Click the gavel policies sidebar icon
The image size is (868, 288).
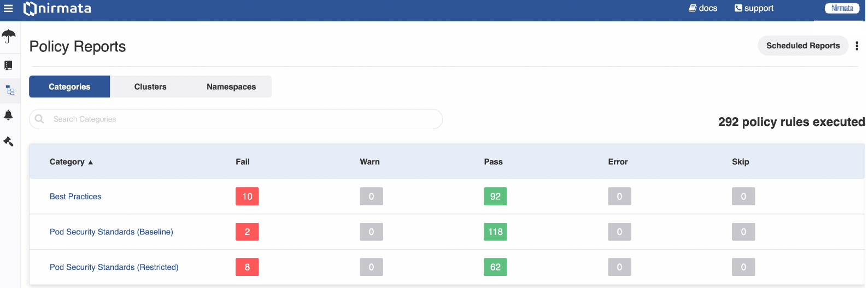tap(8, 141)
